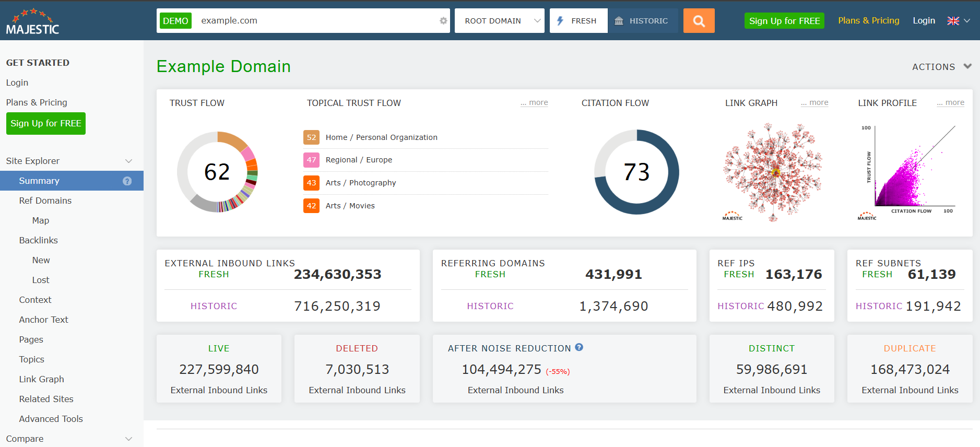Click Login in the top header

[924, 20]
